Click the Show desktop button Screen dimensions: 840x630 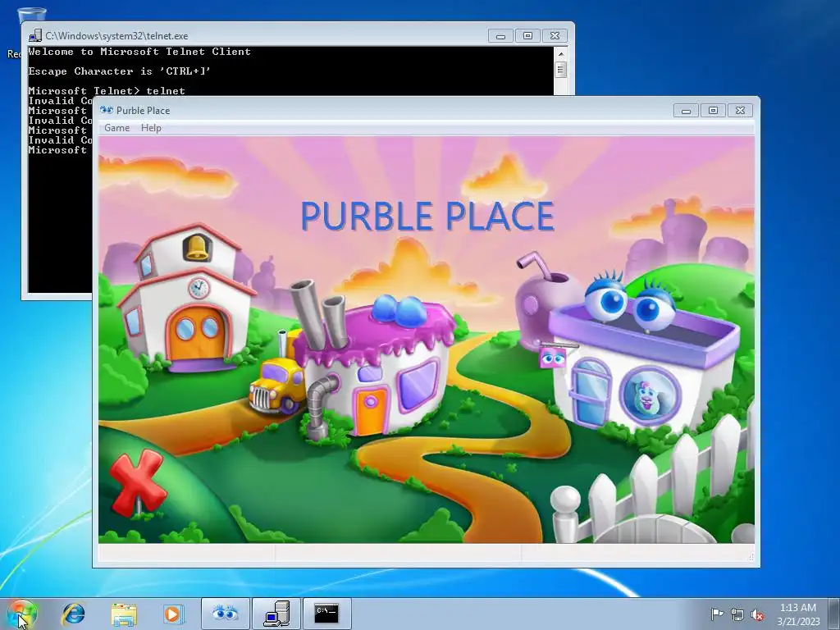click(x=834, y=614)
